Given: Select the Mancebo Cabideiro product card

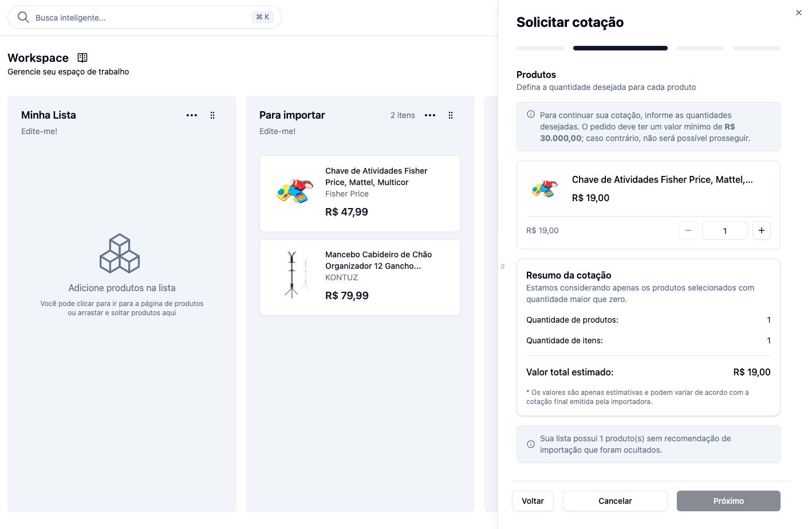Looking at the screenshot, I should pos(360,277).
